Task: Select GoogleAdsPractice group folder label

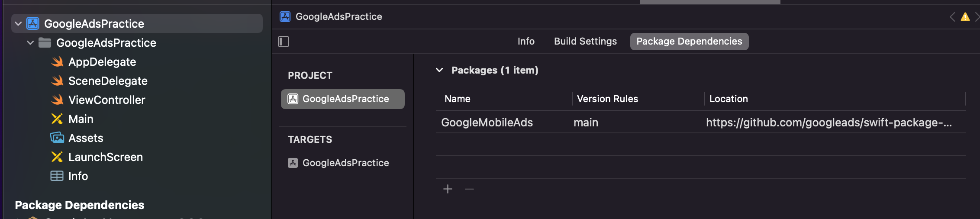Action: pyautogui.click(x=106, y=43)
